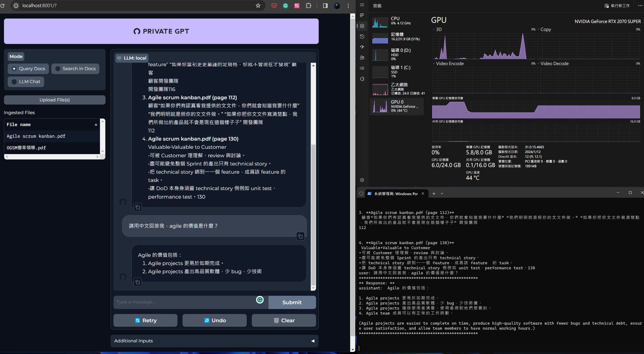Open the Services page in Task Manager
The height and width of the screenshot is (354, 644).
[x=362, y=79]
